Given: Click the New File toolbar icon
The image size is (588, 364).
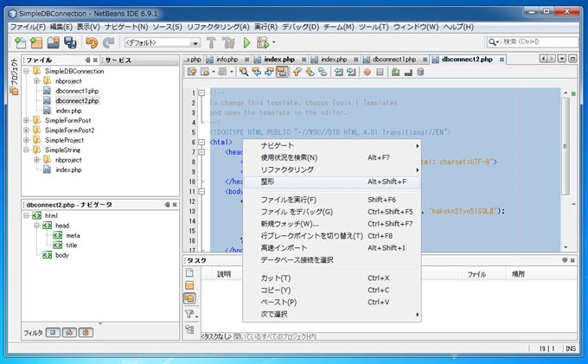Looking at the screenshot, I should click(20, 42).
